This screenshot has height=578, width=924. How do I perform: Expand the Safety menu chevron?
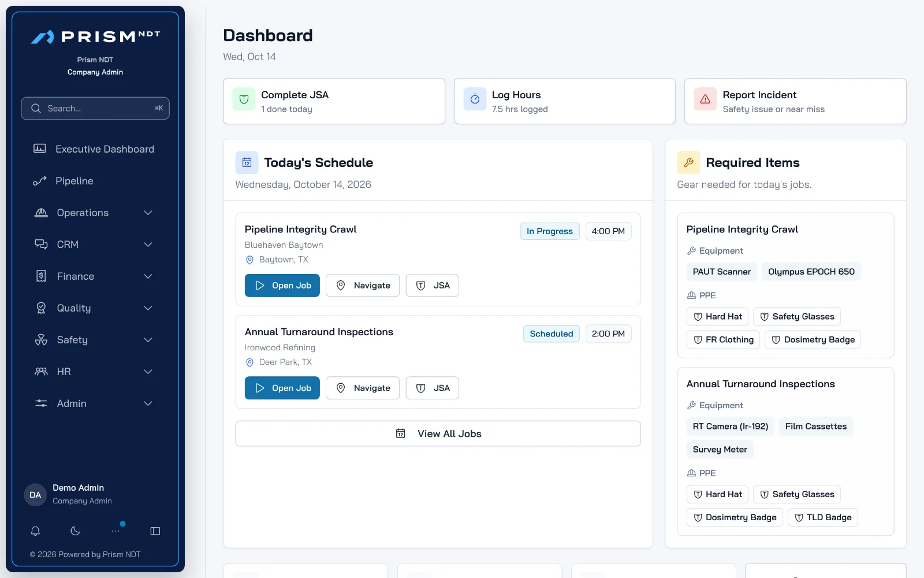click(148, 340)
